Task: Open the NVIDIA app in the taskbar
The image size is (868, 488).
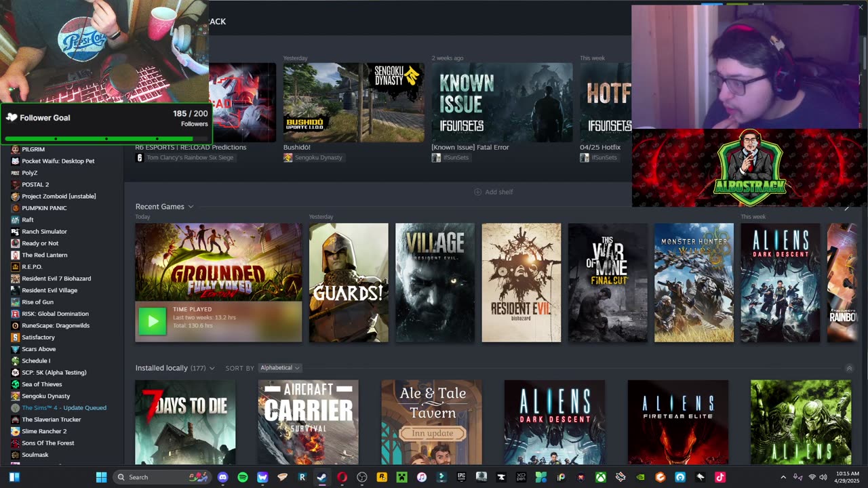Action: (640, 477)
